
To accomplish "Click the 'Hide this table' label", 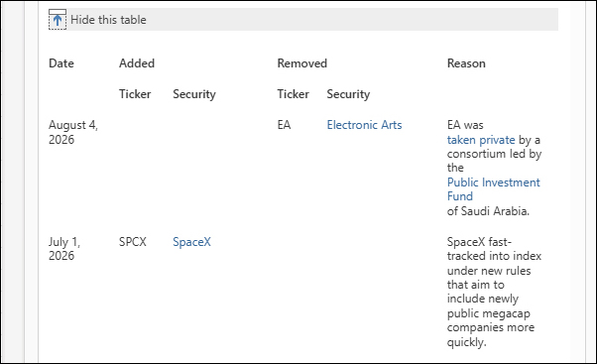I will (108, 20).
